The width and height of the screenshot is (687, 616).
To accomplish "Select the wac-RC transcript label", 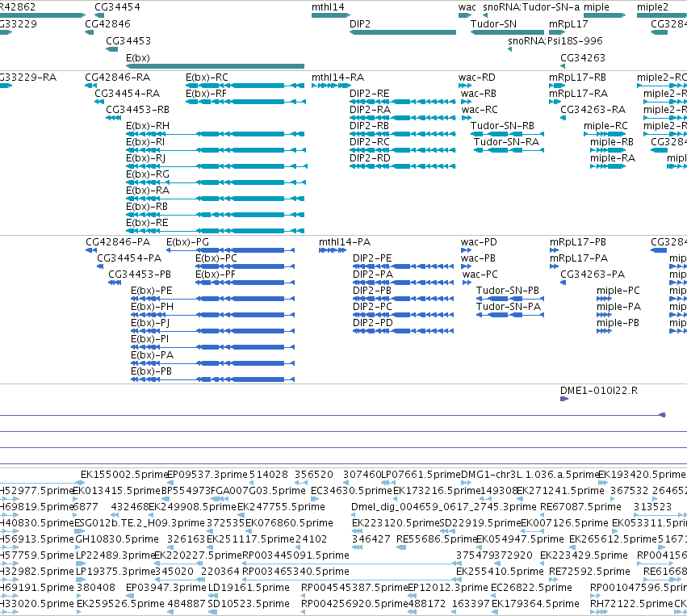I will coord(480,110).
